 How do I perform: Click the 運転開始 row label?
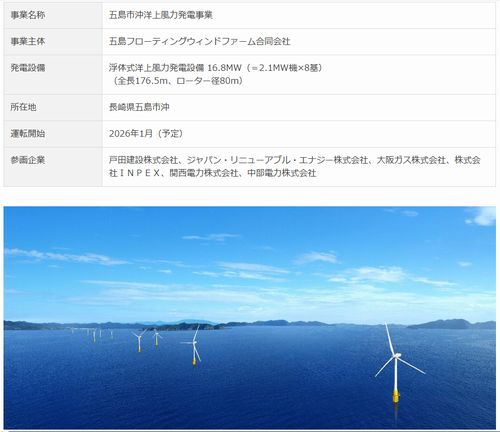[28, 134]
